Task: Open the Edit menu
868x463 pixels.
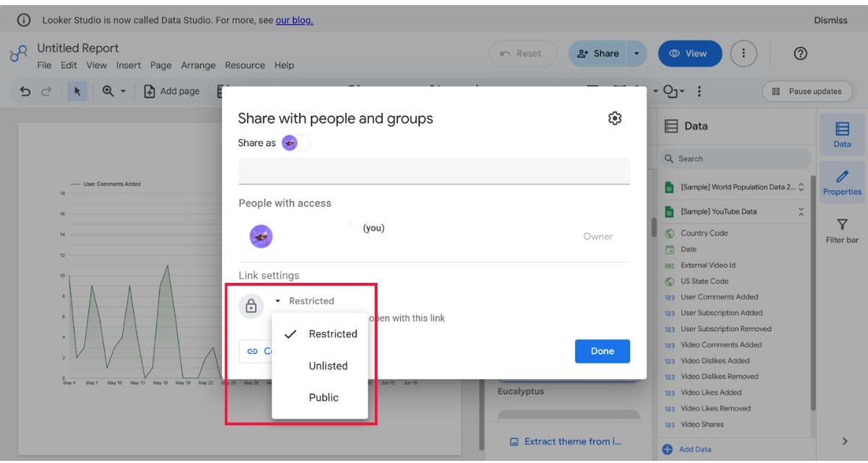Action: tap(69, 65)
